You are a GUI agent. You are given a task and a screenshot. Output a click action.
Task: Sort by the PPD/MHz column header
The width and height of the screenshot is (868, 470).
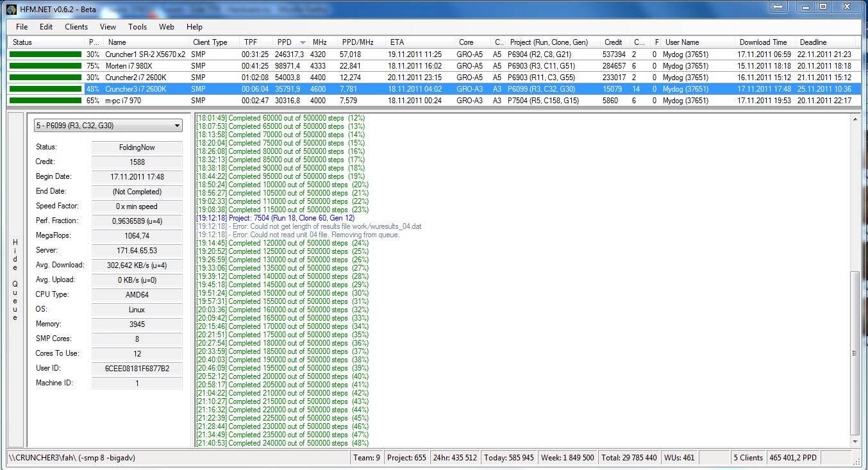click(361, 42)
